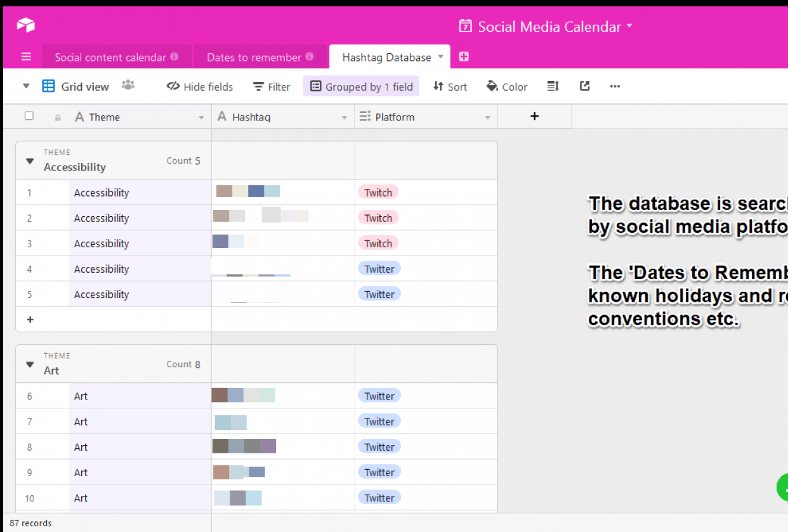Collapse the Accessibility group

29,161
